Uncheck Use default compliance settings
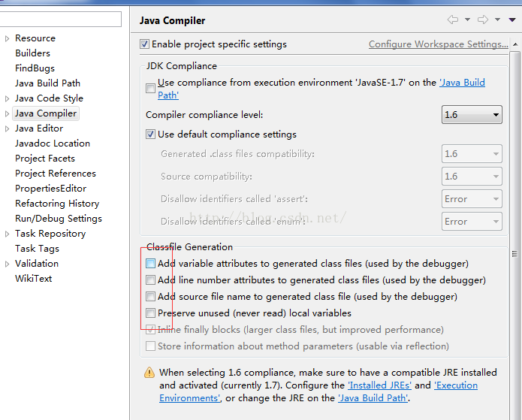Screen dimensions: 522x420 [x=150, y=134]
